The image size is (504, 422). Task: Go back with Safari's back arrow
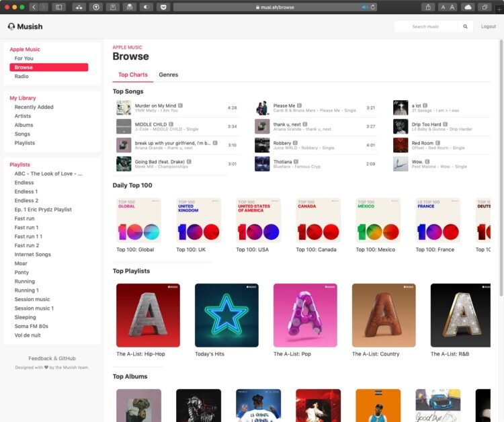coord(34,7)
